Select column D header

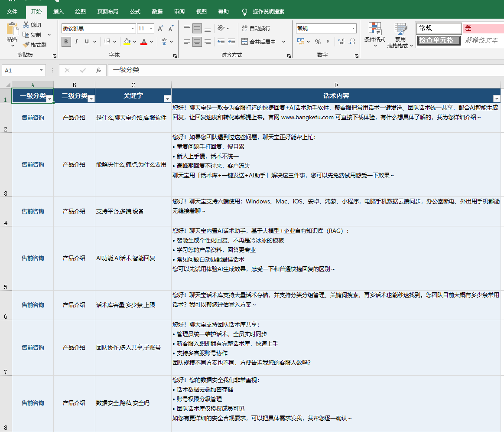[336, 85]
